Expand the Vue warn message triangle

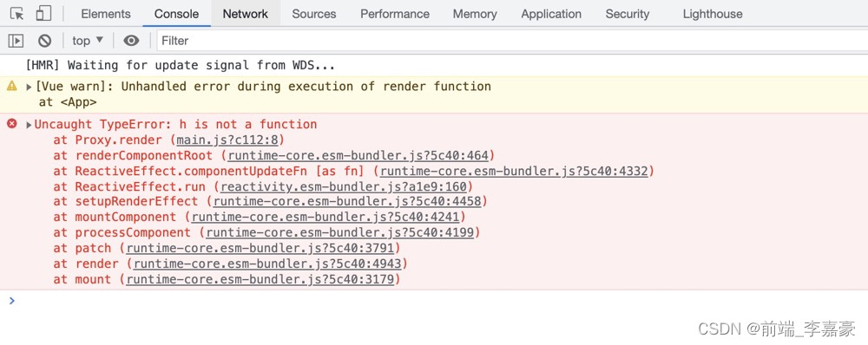click(x=29, y=87)
